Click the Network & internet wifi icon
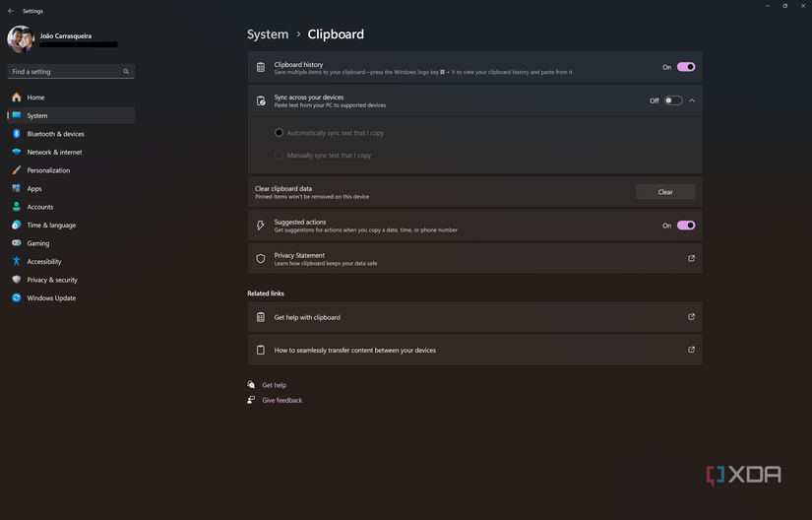 pos(17,152)
